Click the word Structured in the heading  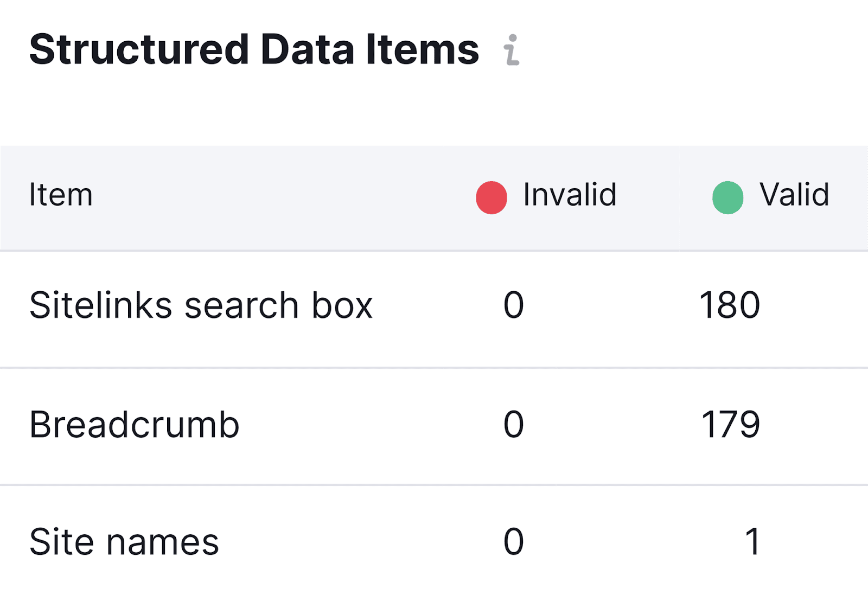point(139,50)
